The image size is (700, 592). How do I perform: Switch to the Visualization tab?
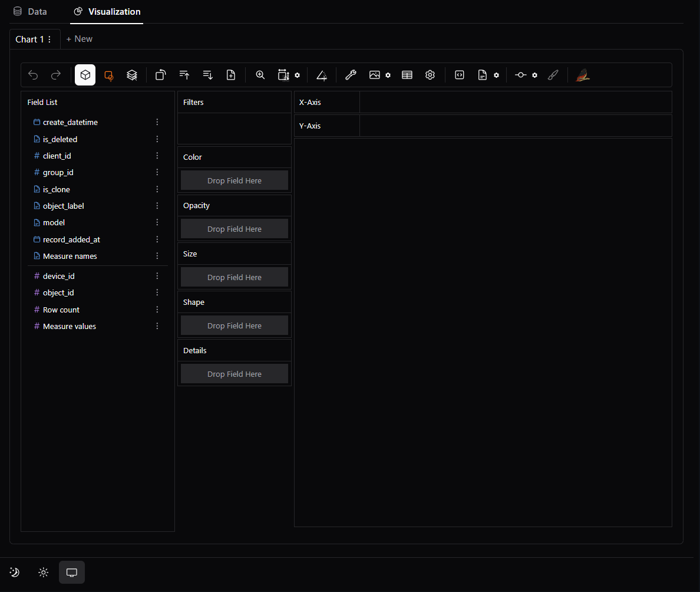107,11
